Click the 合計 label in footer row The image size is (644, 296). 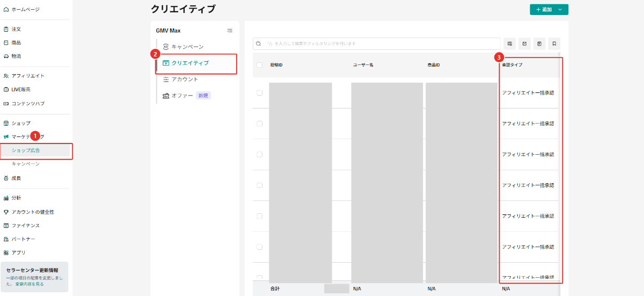[275, 288]
